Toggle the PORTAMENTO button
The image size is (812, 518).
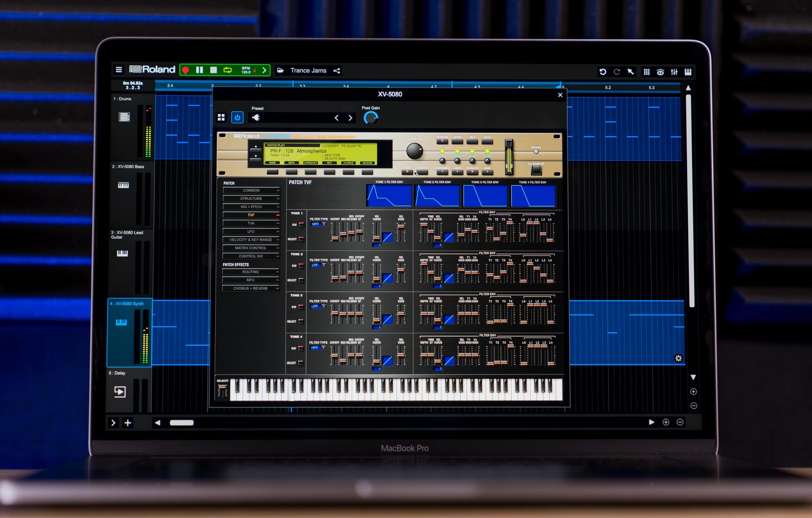click(x=442, y=172)
